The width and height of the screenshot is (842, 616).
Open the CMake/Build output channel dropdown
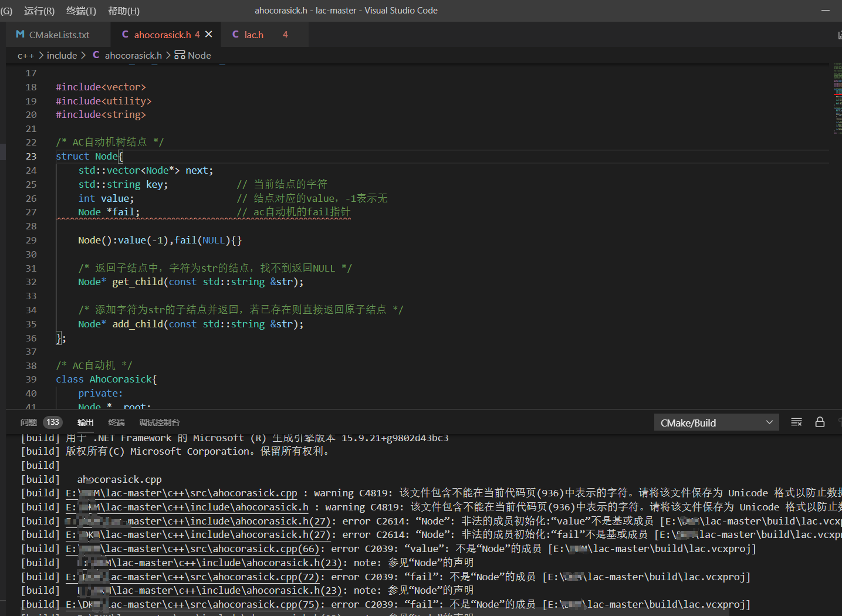[x=716, y=422]
